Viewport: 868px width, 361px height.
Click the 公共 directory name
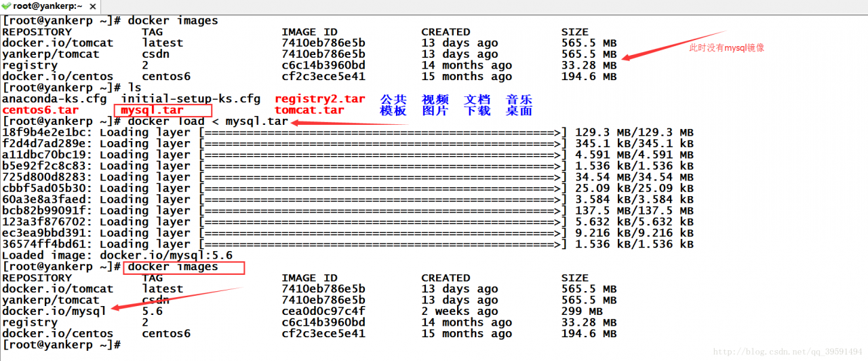point(393,99)
